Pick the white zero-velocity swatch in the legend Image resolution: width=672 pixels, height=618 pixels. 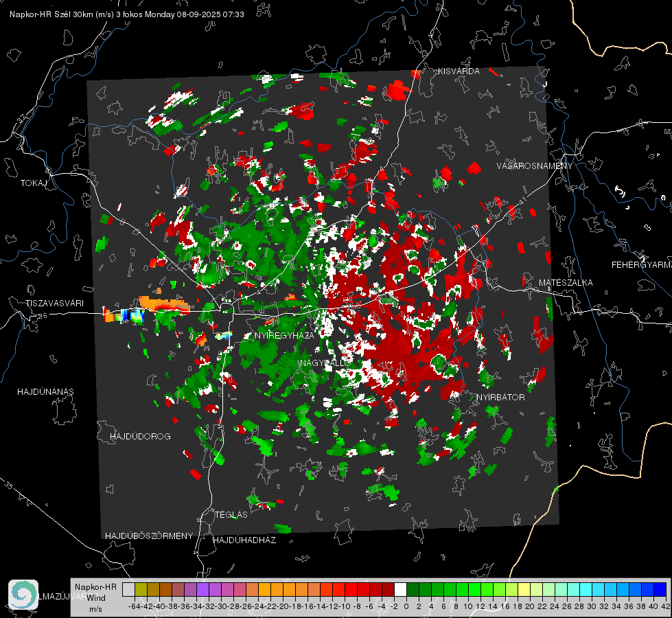click(400, 590)
